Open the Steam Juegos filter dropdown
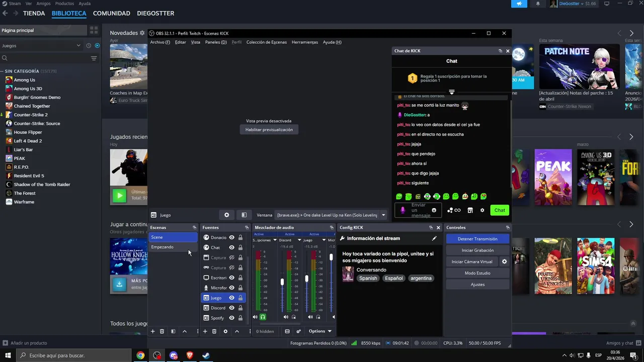Screen dimensions: 644x362 (41, 45)
